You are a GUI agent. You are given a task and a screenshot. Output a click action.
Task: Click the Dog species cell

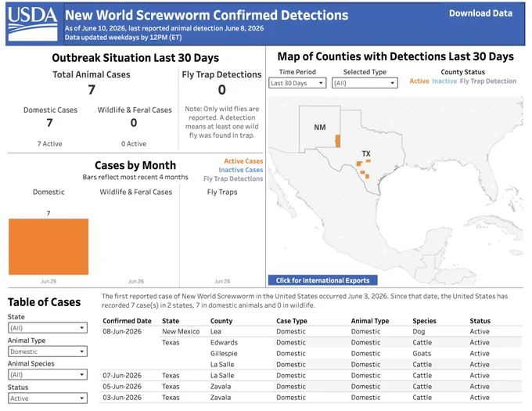419,332
